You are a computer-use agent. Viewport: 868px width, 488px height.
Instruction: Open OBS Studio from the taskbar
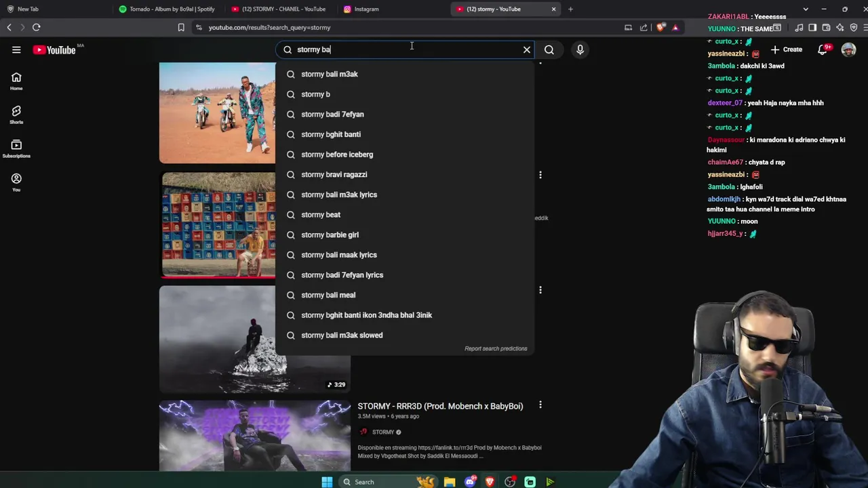[x=510, y=482]
